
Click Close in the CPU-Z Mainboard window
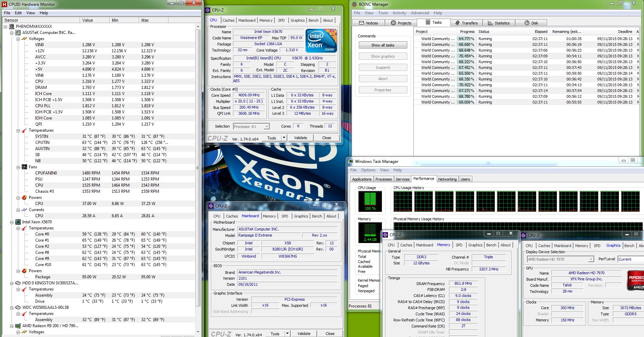[330, 334]
